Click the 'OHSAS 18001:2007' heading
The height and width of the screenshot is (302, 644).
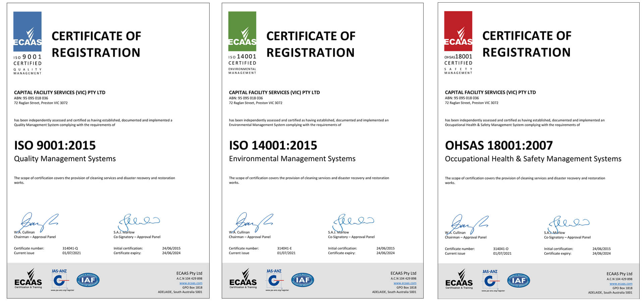499,145
